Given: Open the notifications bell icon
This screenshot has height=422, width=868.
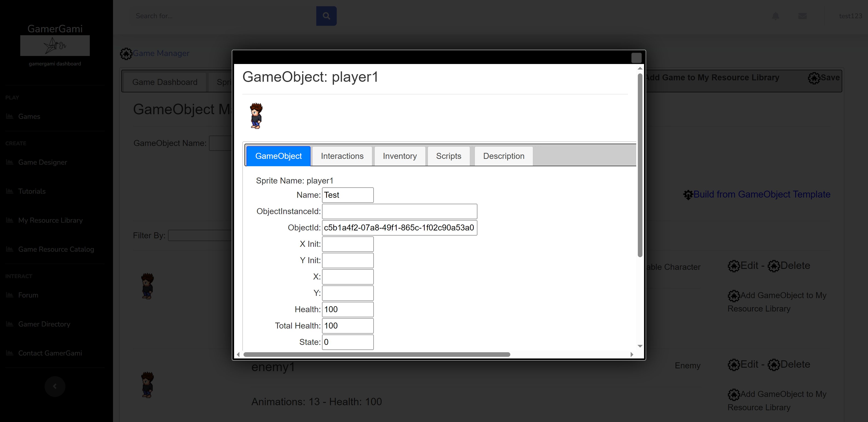Looking at the screenshot, I should tap(775, 16).
